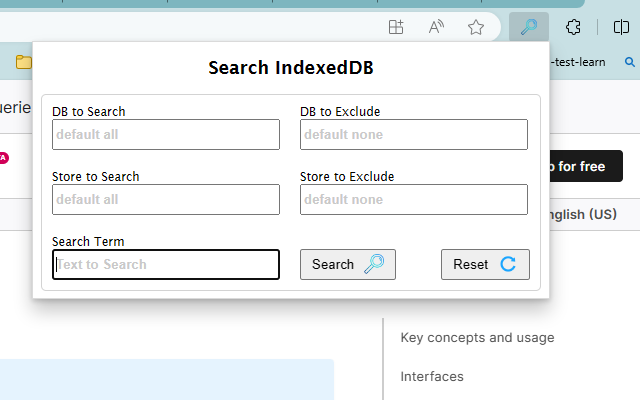This screenshot has width=640, height=400.
Task: Add page to favorites star icon
Action: click(476, 27)
